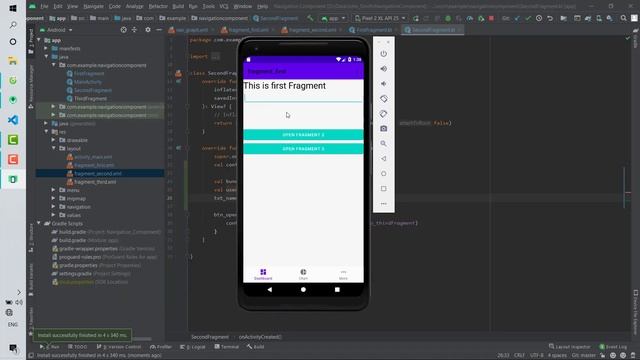Raise the emulator volume
Image resolution: width=640 pixels, height=360 pixels.
pos(383,69)
